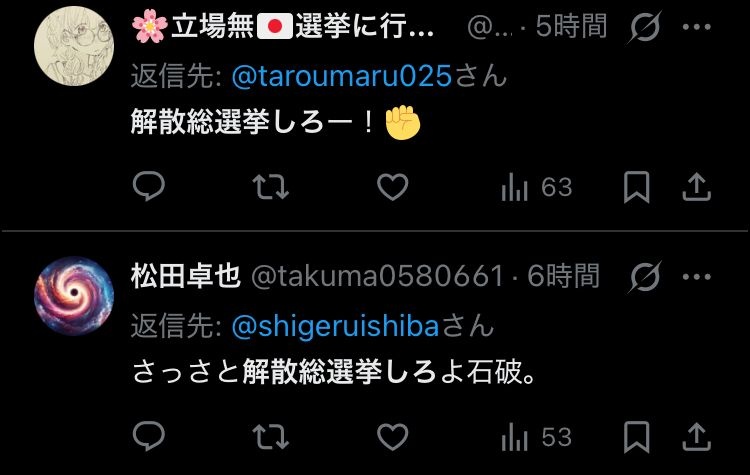Screen dimensions: 750x475
Task: Like the 解散総選挙しろー tweet
Action: pos(393,187)
